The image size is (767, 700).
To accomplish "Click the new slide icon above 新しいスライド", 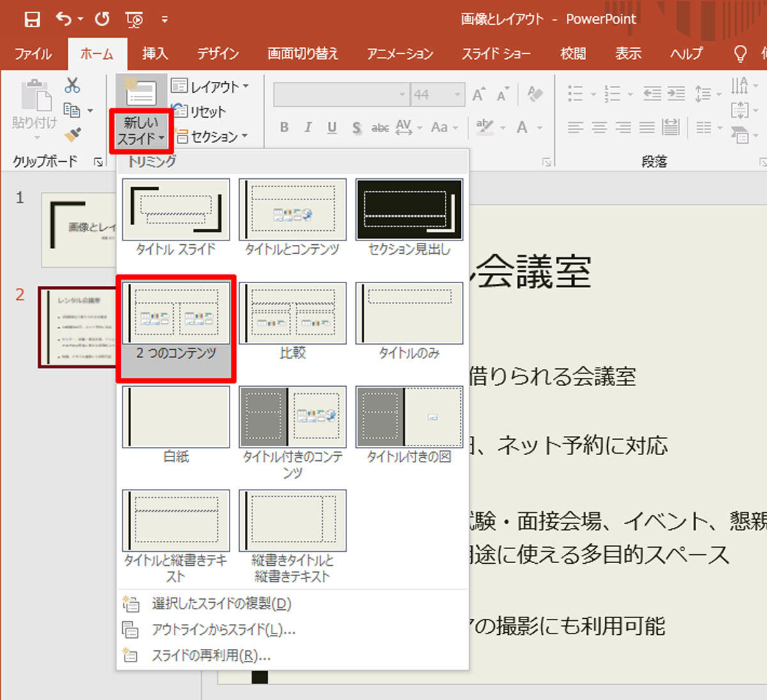I will (141, 92).
